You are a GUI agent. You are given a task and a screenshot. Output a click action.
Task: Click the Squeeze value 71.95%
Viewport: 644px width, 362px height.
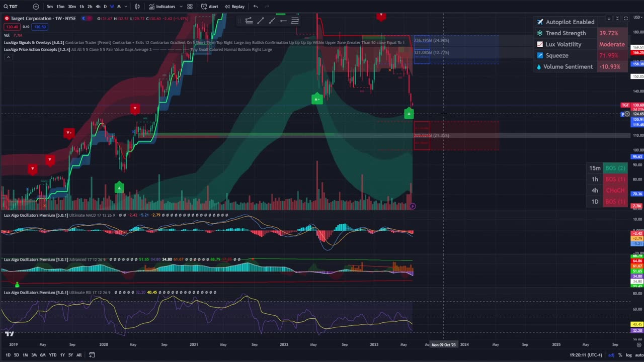pyautogui.click(x=608, y=55)
